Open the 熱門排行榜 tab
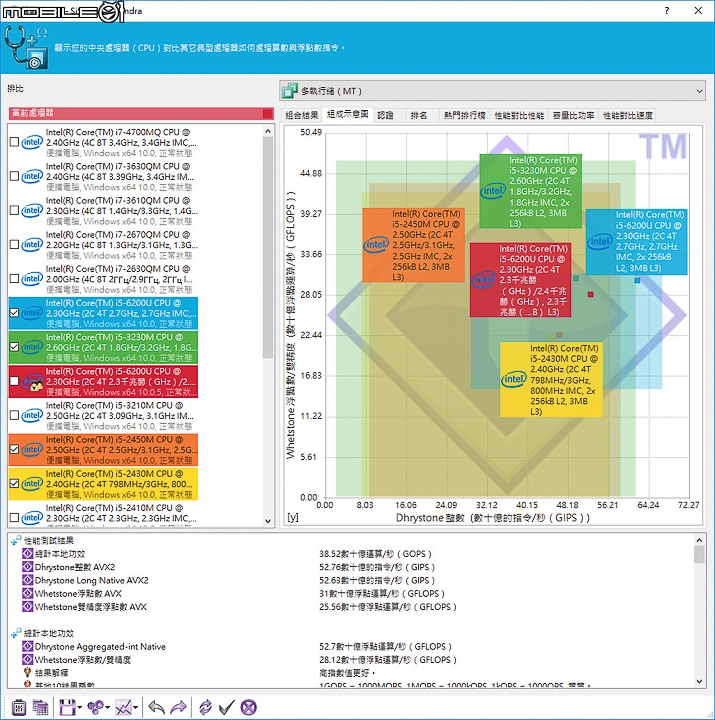This screenshot has height=720, width=715. coord(464,115)
